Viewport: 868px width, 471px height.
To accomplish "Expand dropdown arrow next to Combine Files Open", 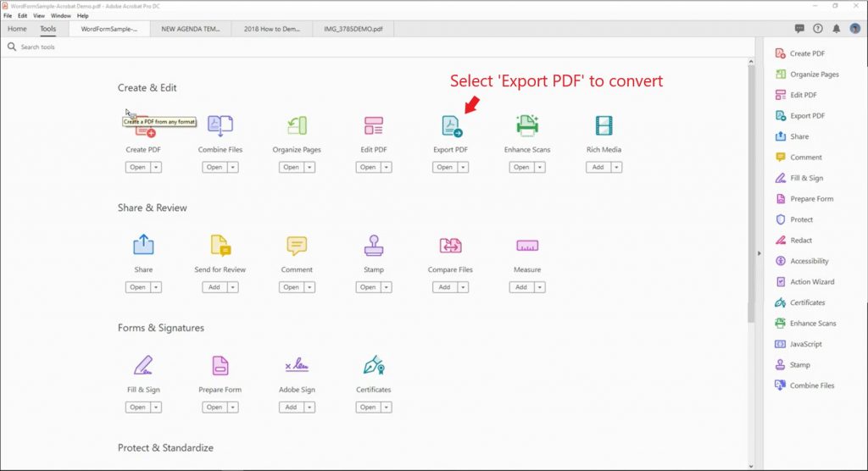I will click(x=233, y=167).
